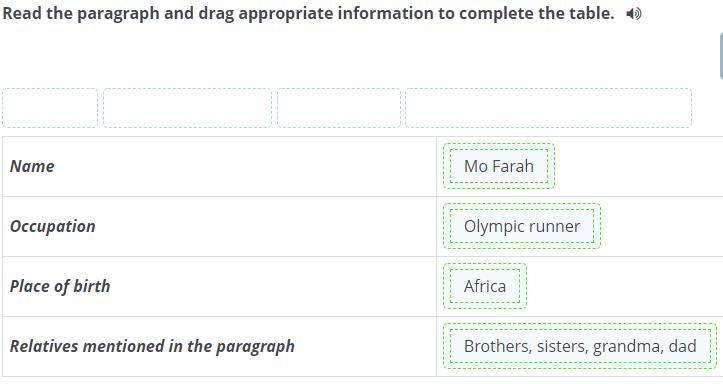Pick the Africa answer chip
Image resolution: width=723 pixels, height=384 pixels.
[485, 286]
